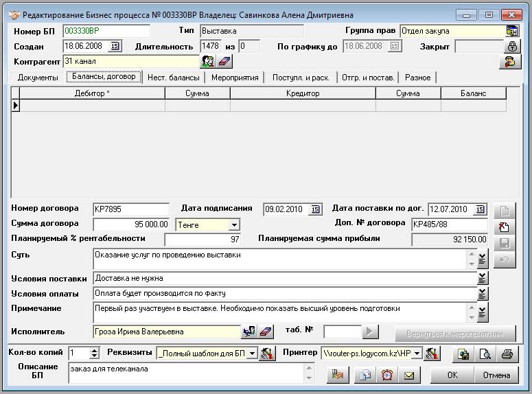This screenshot has width=532, height=394.
Task: Click the Контрагент field showing 31 канал
Action: coord(131,61)
